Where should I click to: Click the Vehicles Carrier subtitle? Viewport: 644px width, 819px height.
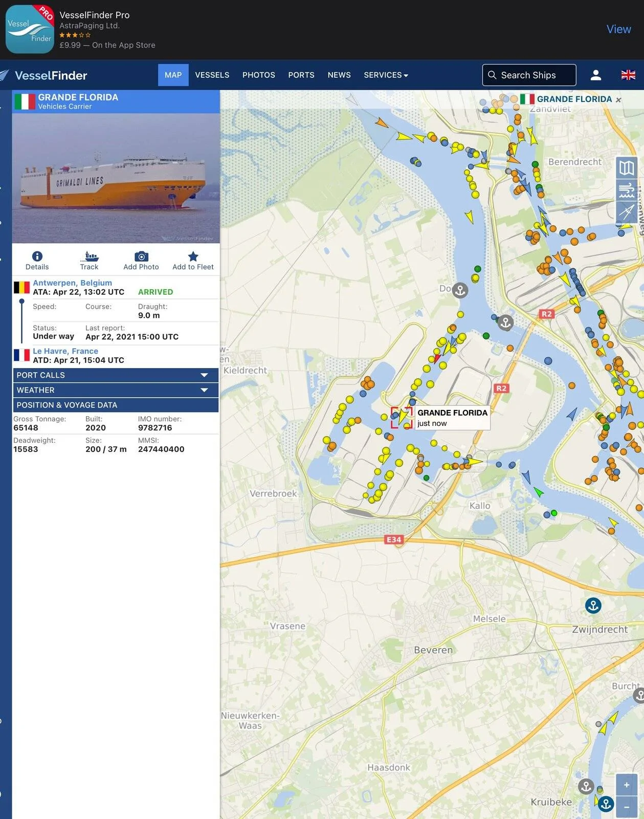(x=65, y=106)
